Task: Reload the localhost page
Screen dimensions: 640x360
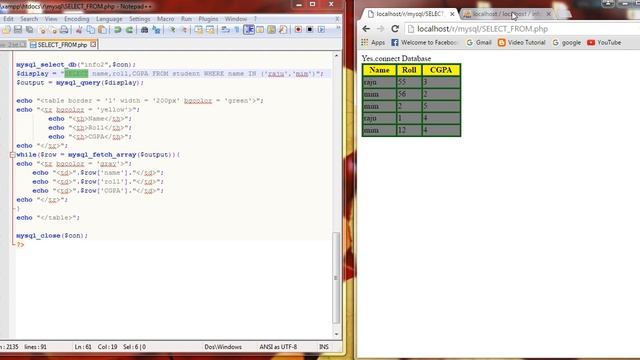Action: click(395, 29)
